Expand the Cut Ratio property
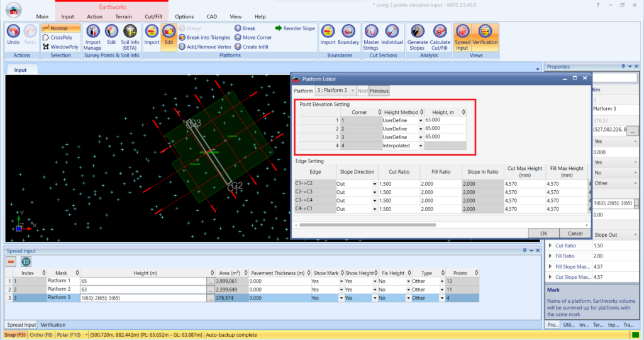644x340 pixels. (550, 246)
